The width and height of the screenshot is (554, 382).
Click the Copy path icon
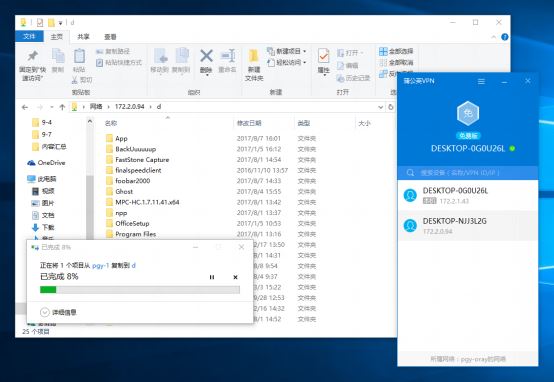(100, 51)
